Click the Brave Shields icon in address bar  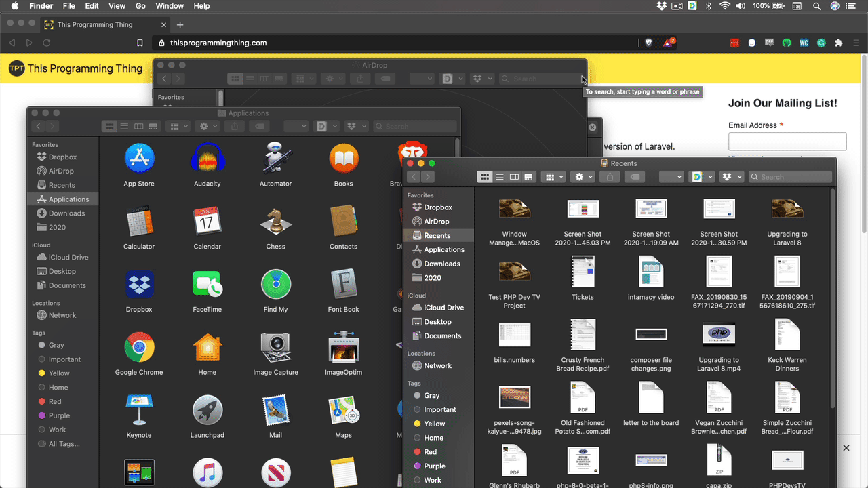pos(648,42)
